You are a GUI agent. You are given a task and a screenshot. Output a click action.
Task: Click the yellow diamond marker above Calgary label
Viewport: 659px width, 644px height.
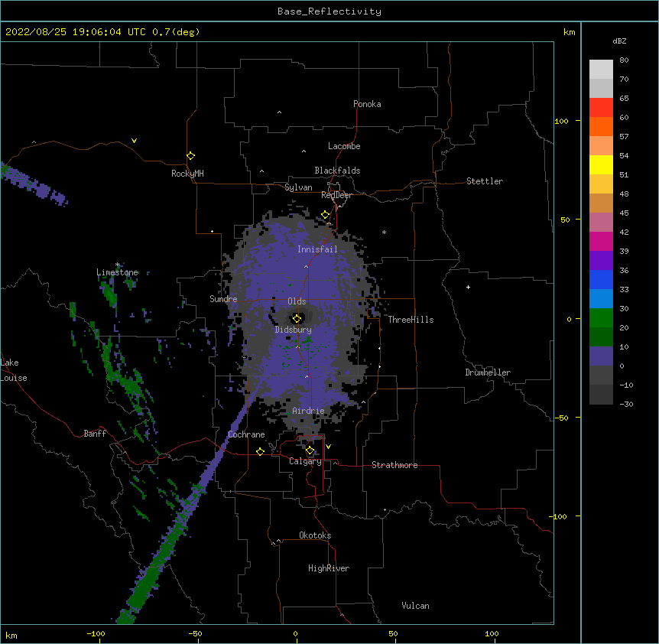tap(310, 450)
